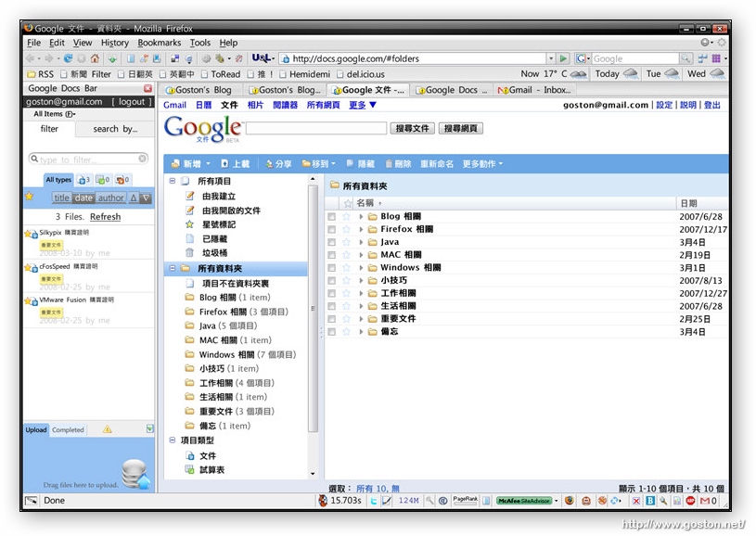Open the Bookmarks menu
Viewport: 756px width, 536px height.
160,43
